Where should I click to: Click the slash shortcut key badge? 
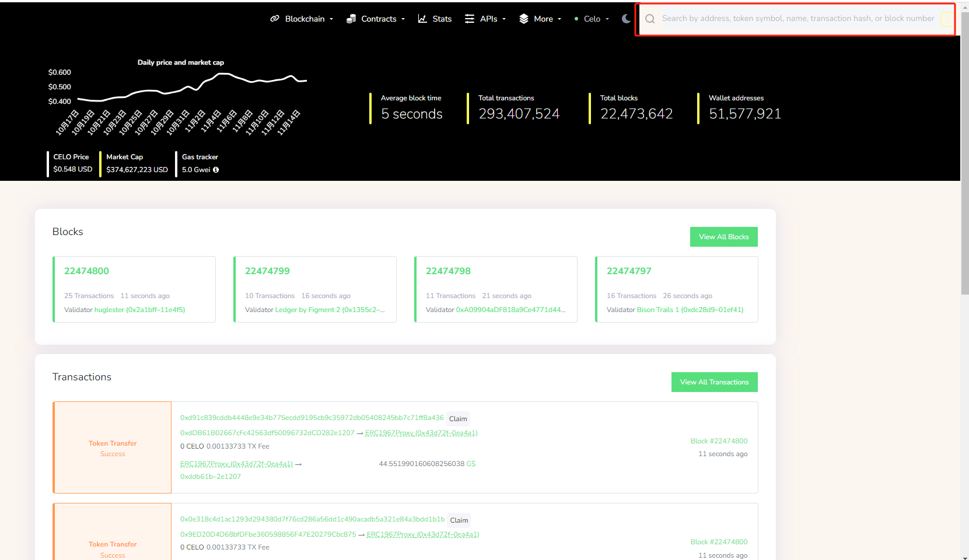[946, 19]
